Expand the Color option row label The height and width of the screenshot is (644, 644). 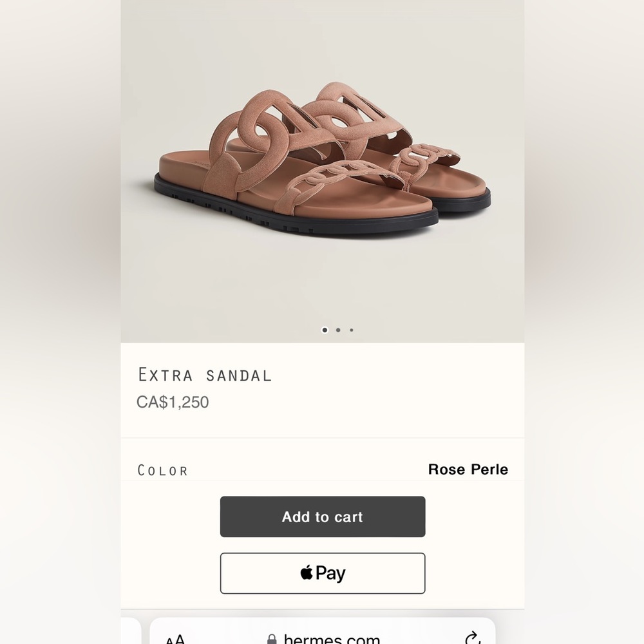163,470
